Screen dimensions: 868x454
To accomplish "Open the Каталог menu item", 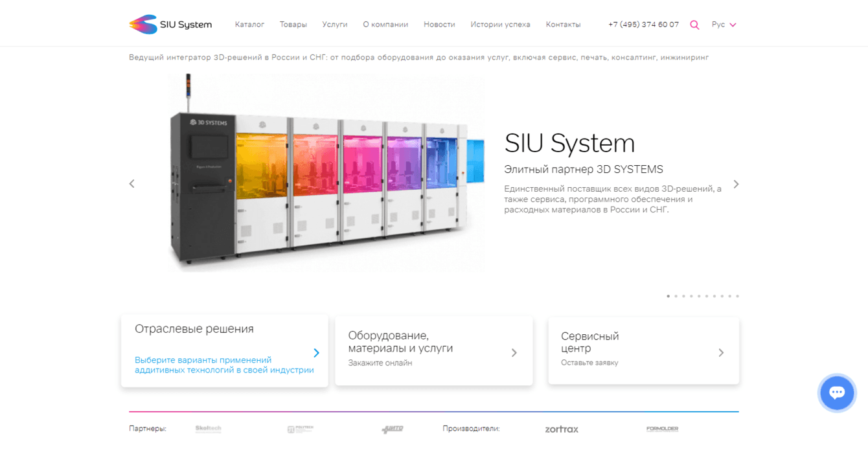I will click(250, 24).
